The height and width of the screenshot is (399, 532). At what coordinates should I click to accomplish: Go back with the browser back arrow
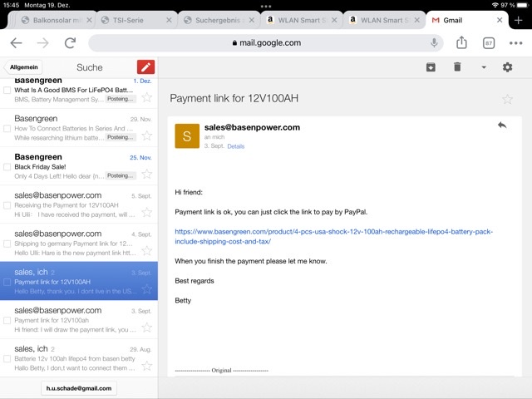tap(16, 43)
